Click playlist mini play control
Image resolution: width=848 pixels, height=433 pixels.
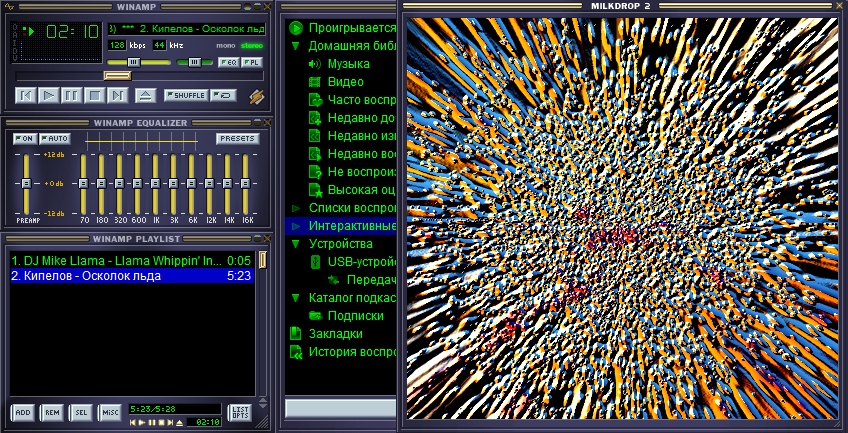pyautogui.click(x=142, y=422)
